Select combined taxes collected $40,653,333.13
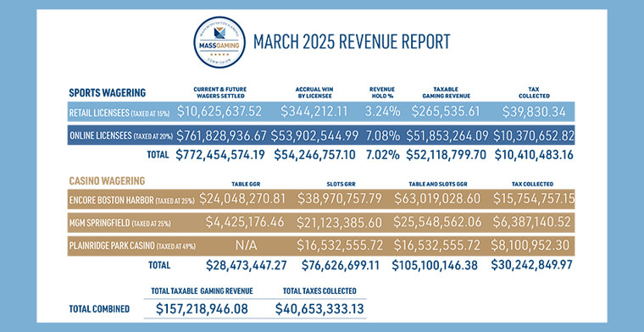The width and height of the screenshot is (644, 332). tap(319, 308)
